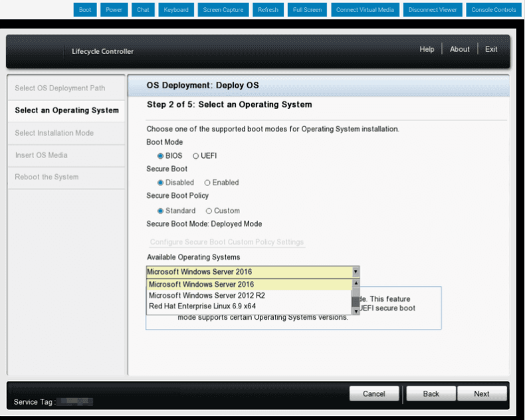Click Next to continue
Image resolution: width=525 pixels, height=420 pixels.
(x=482, y=393)
